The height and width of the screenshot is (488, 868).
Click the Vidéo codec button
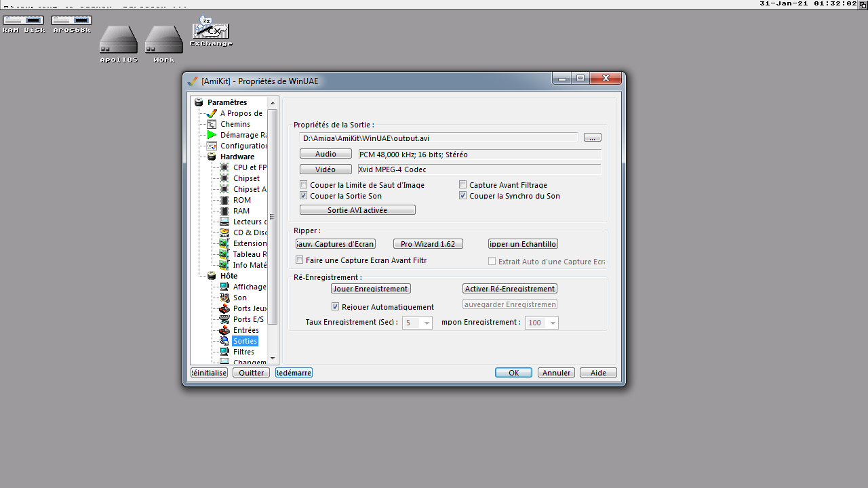pos(325,169)
